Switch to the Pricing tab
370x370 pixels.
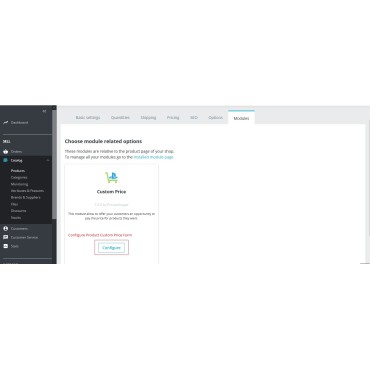coord(173,118)
